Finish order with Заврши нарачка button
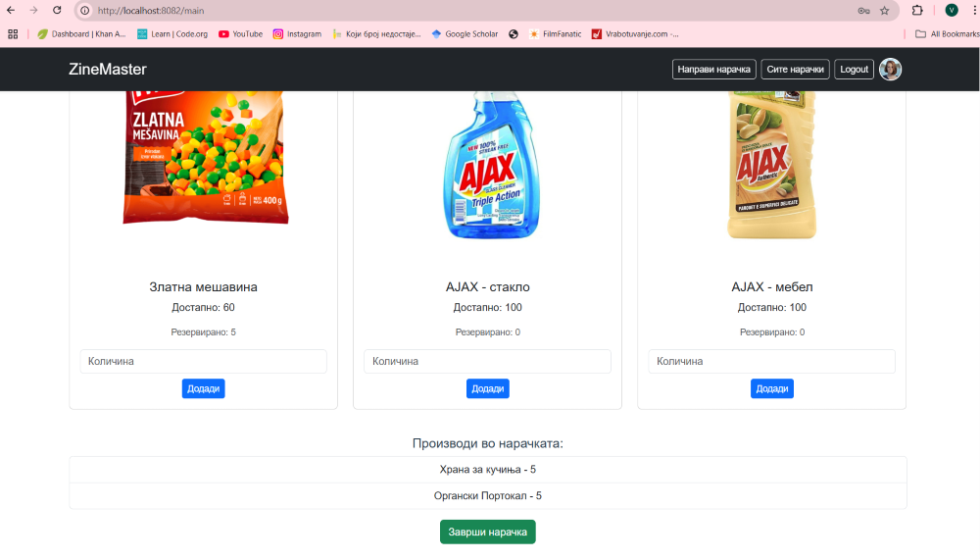The width and height of the screenshot is (980, 559). point(487,532)
